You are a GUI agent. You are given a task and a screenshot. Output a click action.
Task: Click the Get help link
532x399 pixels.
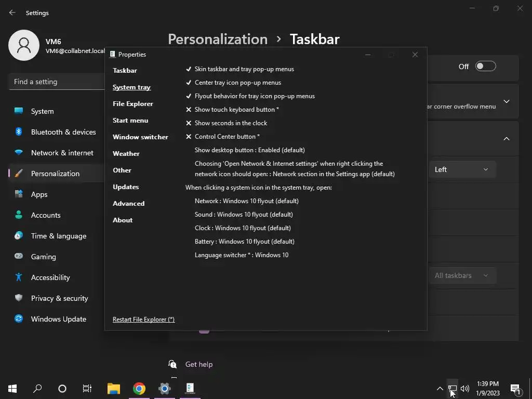199,364
